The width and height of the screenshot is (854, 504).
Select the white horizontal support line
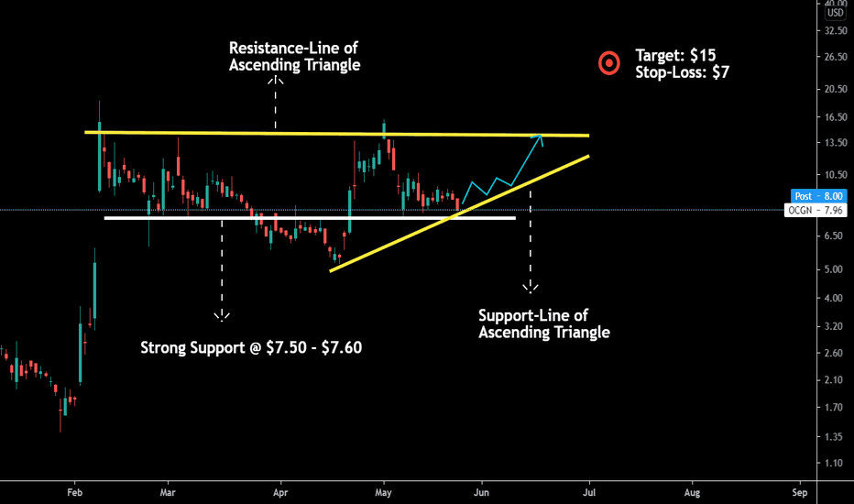[310, 218]
